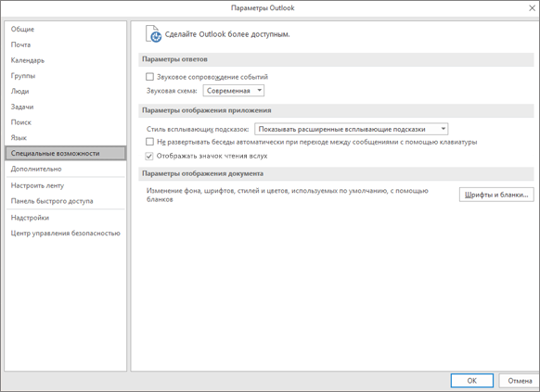Toggle Не развертывать беседы автоматически checkbox
Viewport: 540px width, 392px height.
point(149,142)
